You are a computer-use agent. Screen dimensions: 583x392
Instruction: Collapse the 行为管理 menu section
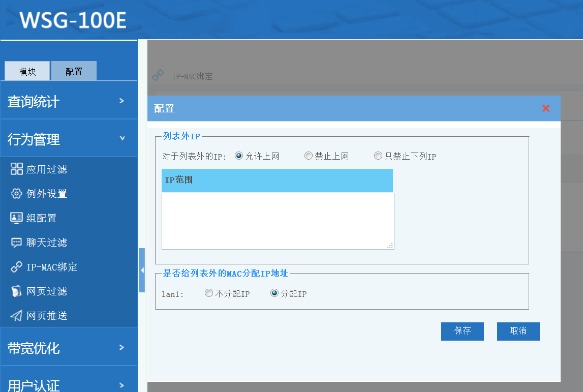click(69, 139)
